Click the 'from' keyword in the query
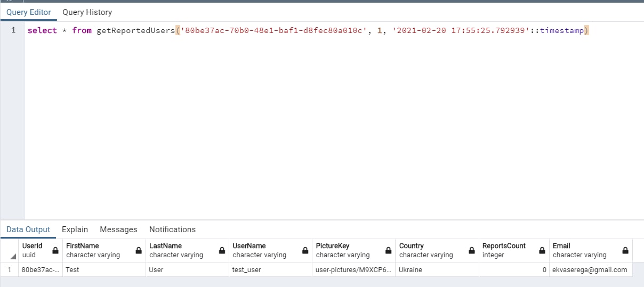The width and height of the screenshot is (644, 287). (82, 30)
